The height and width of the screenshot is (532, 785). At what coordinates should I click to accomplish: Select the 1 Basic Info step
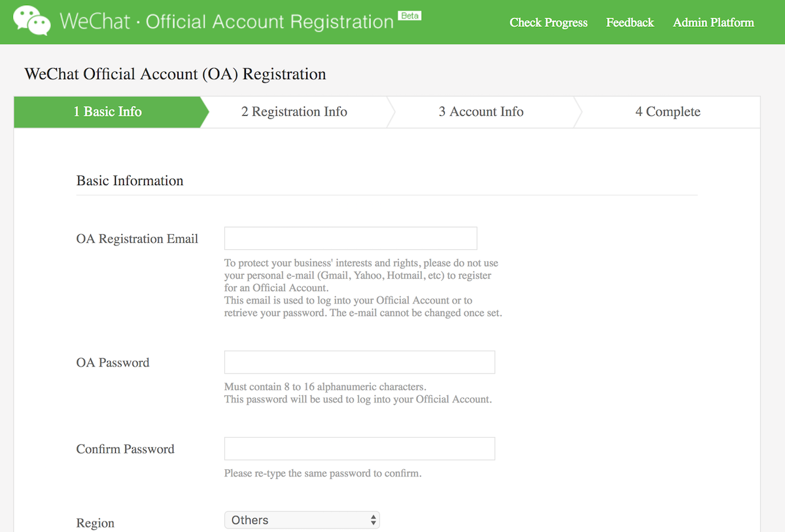[x=108, y=112]
